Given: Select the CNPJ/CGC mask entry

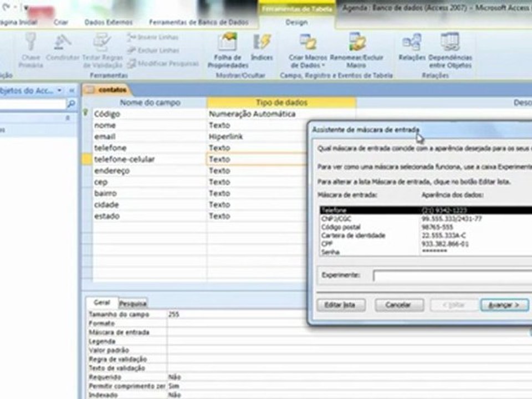Looking at the screenshot, I should tap(426, 219).
